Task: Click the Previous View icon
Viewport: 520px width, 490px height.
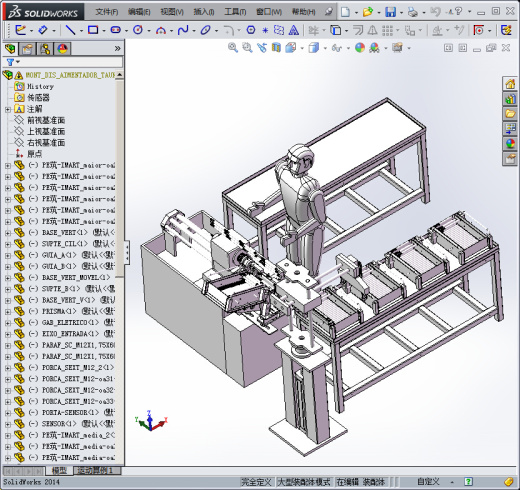Action: [x=262, y=48]
